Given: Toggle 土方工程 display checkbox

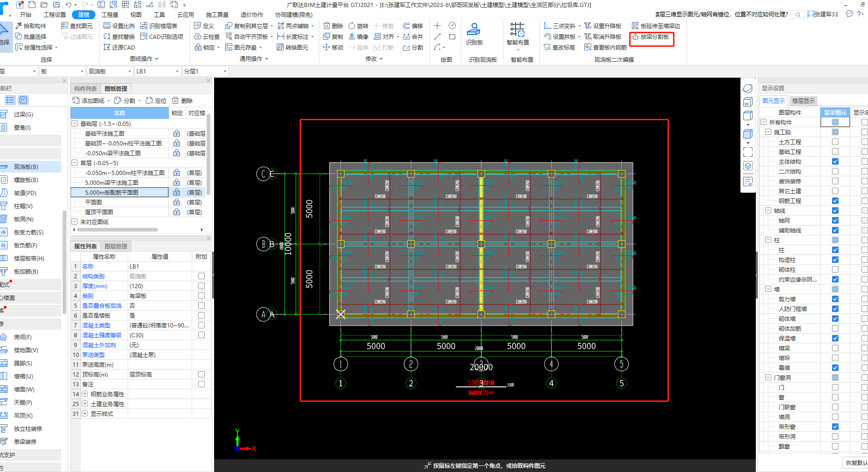Looking at the screenshot, I should click(835, 142).
